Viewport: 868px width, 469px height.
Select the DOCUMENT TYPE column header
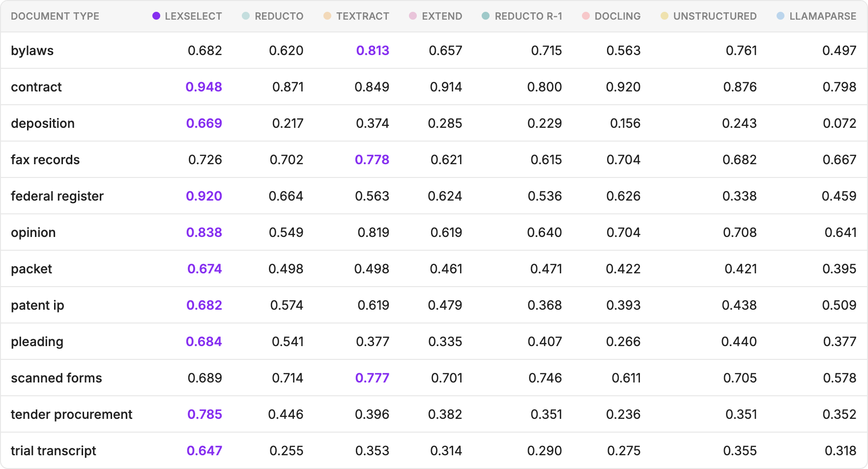55,16
